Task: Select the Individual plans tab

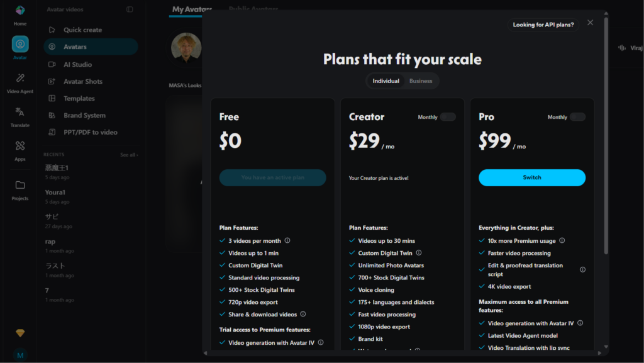Action: (x=386, y=81)
